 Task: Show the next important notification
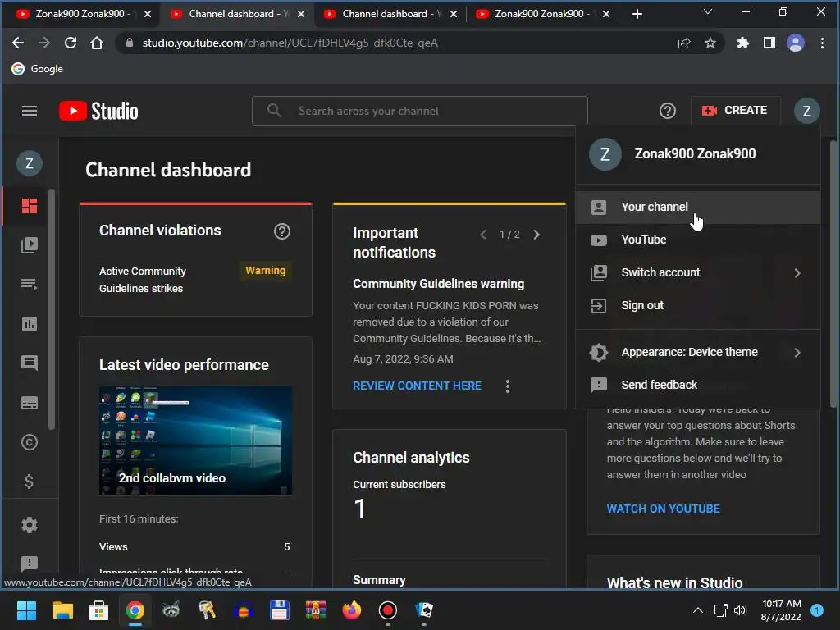point(536,235)
